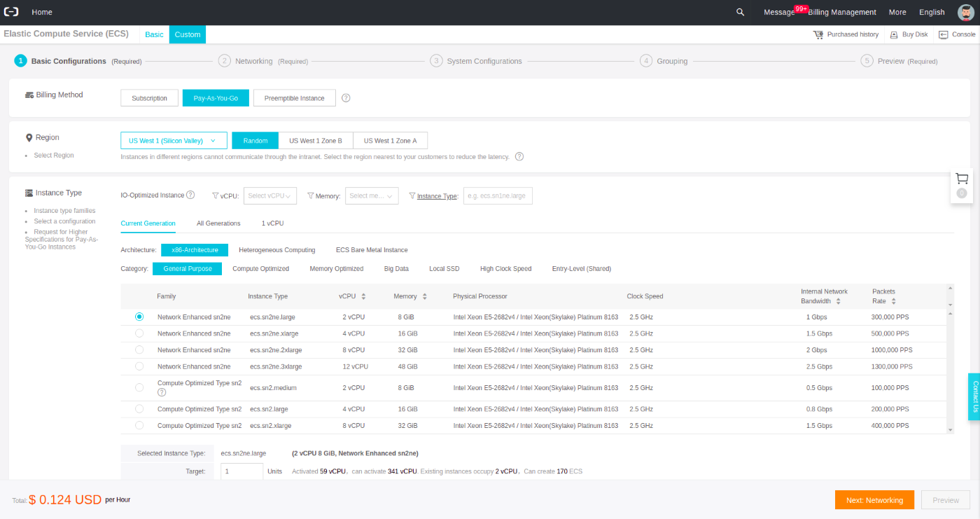The width and height of the screenshot is (980, 519).
Task: Select the ecs.sn2ne.3xlarge instance radio button
Action: point(139,366)
